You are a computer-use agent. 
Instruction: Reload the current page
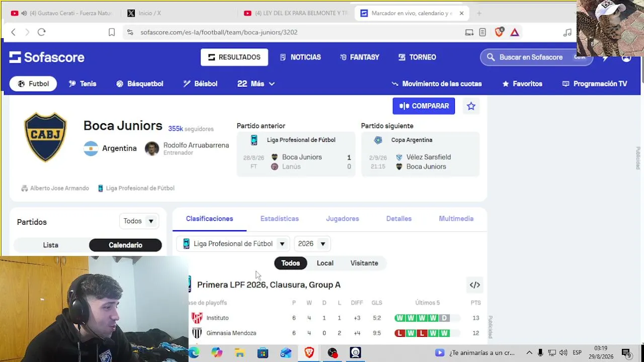[x=42, y=32]
